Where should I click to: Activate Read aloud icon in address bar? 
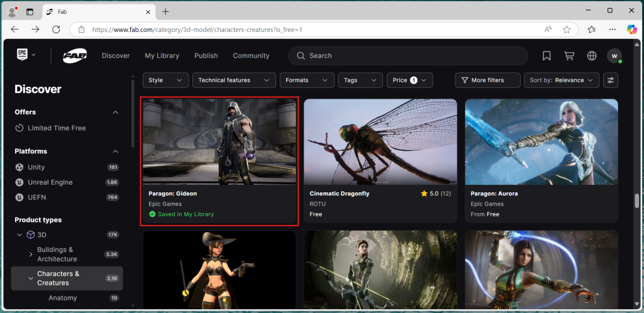coord(548,30)
